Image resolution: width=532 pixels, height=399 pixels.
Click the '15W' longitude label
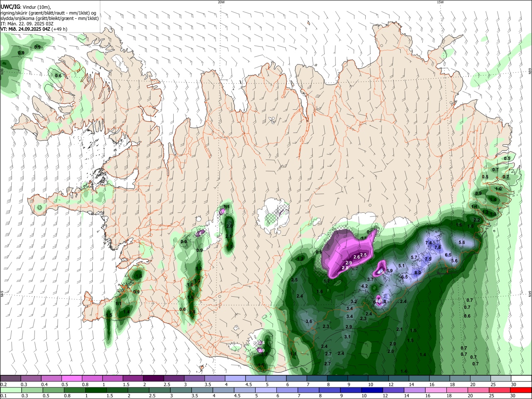440,2
